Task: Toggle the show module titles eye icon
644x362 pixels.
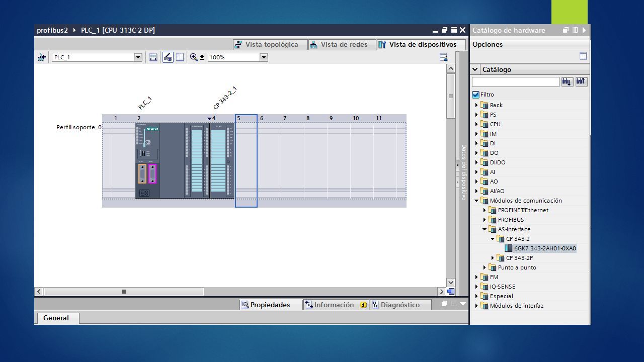Action: pyautogui.click(x=168, y=57)
